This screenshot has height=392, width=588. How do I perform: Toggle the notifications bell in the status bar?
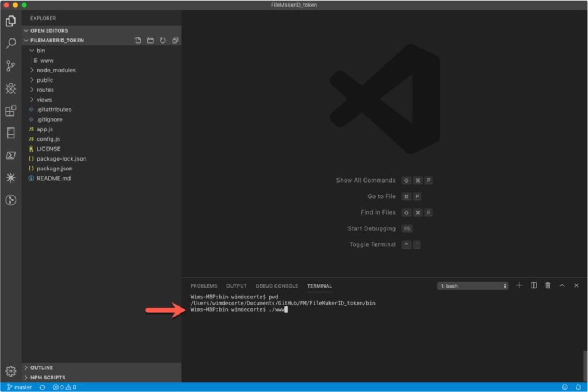pyautogui.click(x=579, y=387)
